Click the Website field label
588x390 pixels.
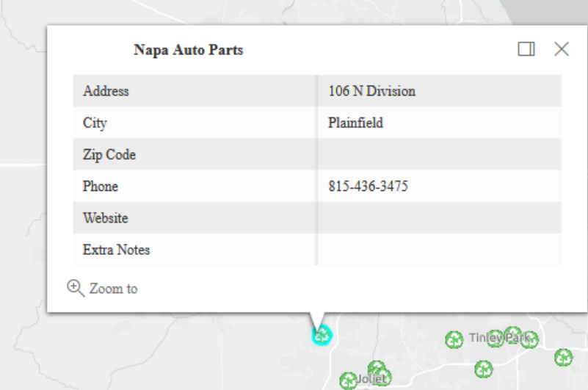pos(106,218)
